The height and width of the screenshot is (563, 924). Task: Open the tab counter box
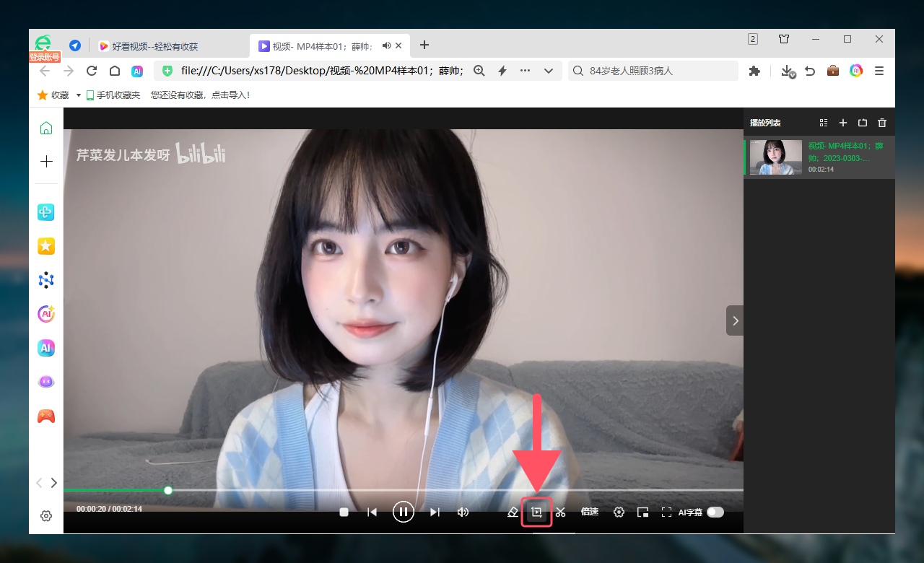[753, 39]
